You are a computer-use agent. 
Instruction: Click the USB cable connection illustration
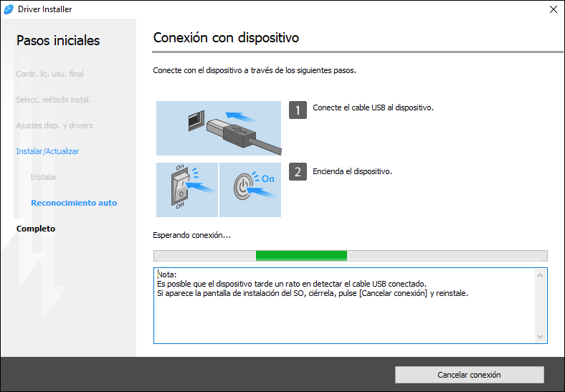[219, 128]
